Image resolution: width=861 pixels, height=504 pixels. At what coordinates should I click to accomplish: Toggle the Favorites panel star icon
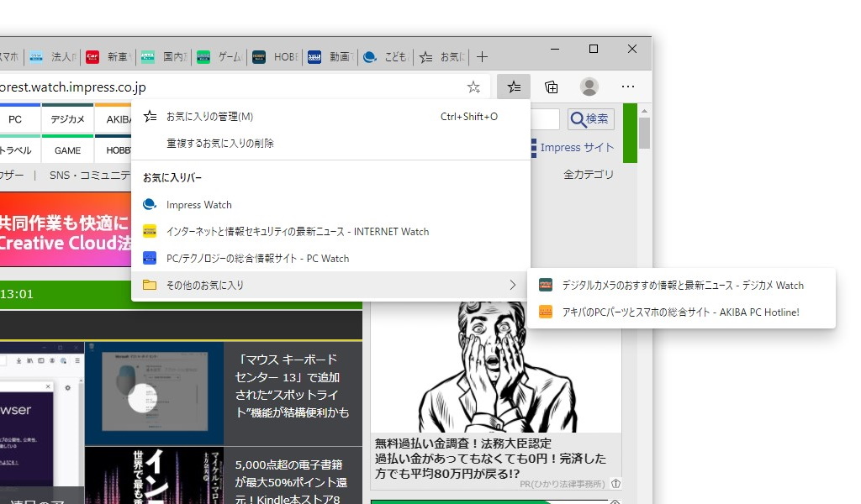pos(514,87)
